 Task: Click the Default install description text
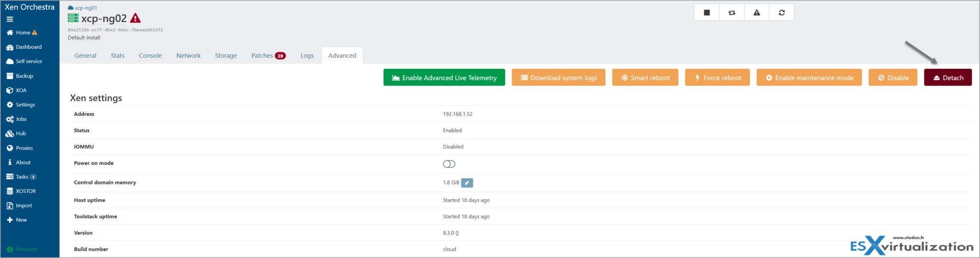[x=84, y=38]
